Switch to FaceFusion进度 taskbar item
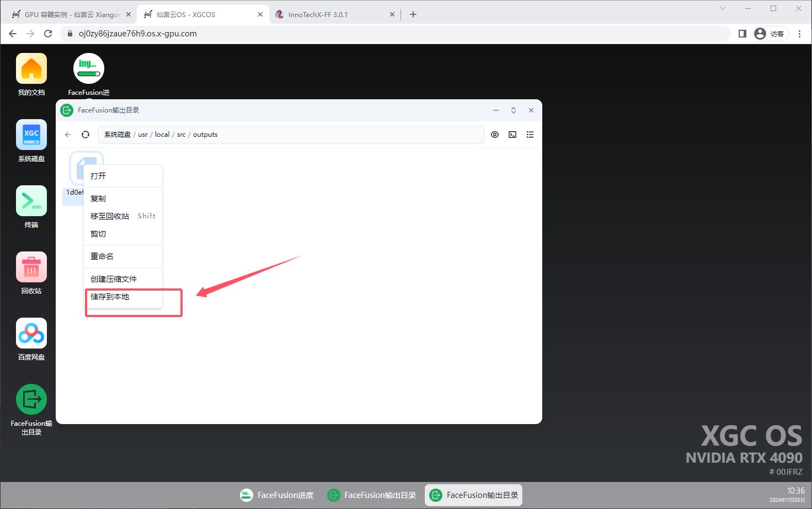The height and width of the screenshot is (509, 812). click(277, 495)
